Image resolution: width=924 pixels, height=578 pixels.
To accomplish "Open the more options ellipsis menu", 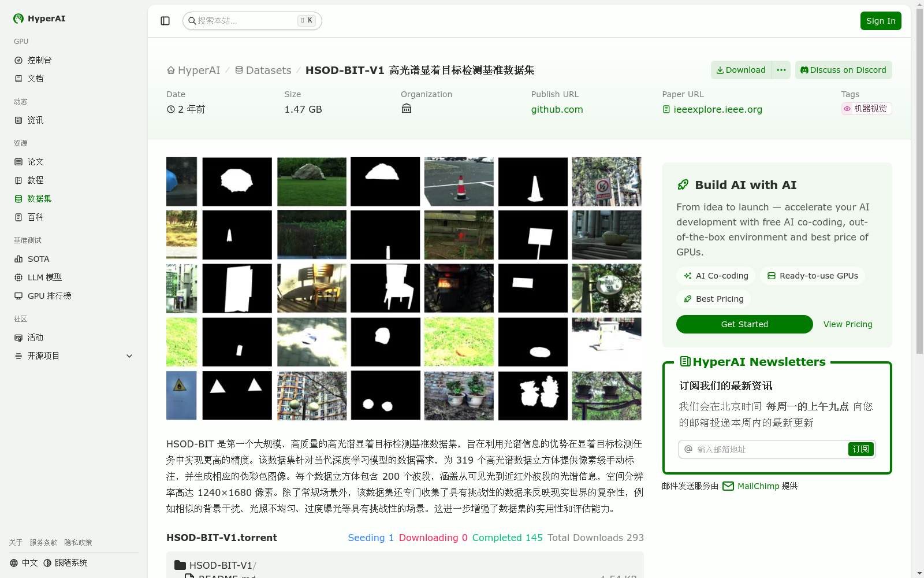I will pyautogui.click(x=781, y=70).
